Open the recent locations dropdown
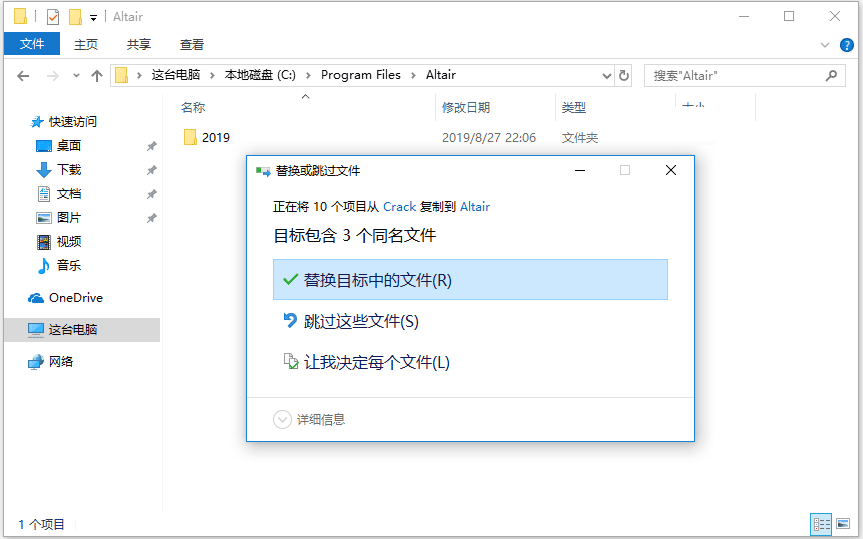The height and width of the screenshot is (539, 863). [76, 76]
